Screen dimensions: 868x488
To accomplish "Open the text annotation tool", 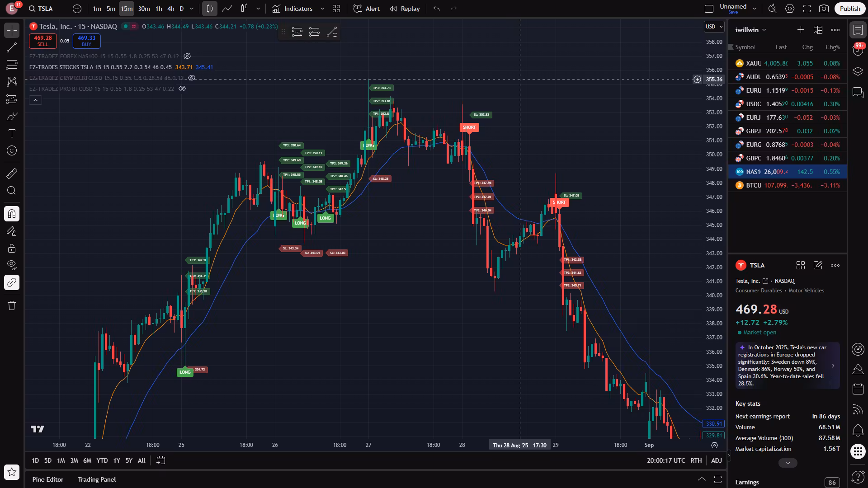I will click(12, 133).
